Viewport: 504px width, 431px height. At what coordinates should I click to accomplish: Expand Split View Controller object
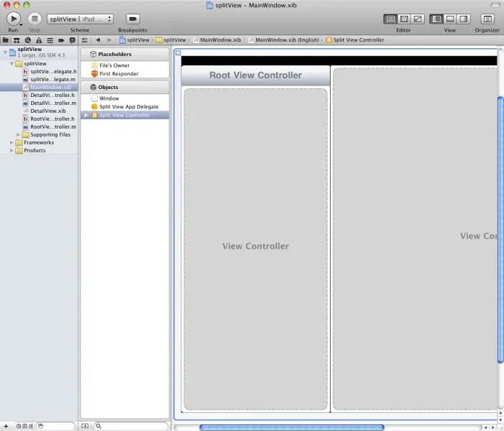pos(86,115)
